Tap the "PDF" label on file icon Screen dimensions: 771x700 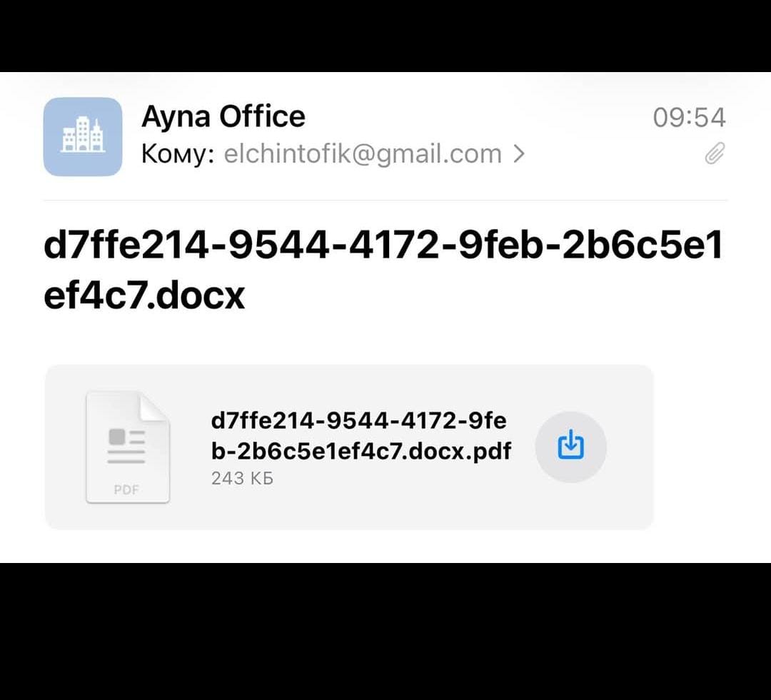(126, 490)
